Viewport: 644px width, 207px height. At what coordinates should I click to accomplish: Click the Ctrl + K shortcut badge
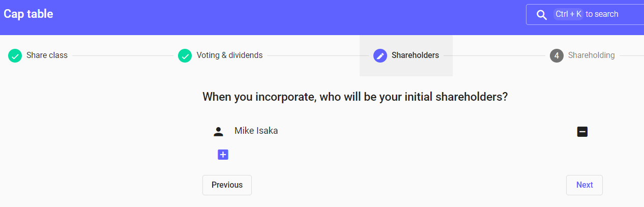[568, 14]
